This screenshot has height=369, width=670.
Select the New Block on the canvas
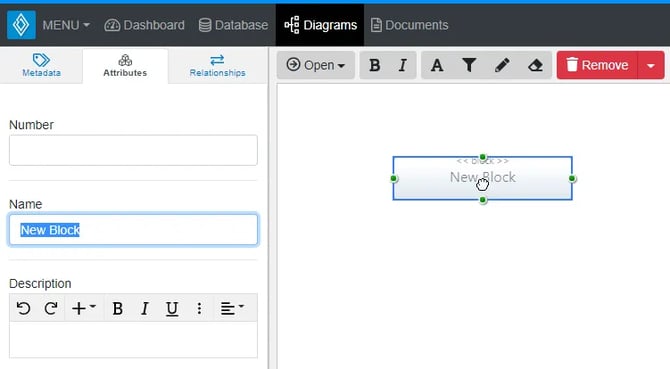482,178
